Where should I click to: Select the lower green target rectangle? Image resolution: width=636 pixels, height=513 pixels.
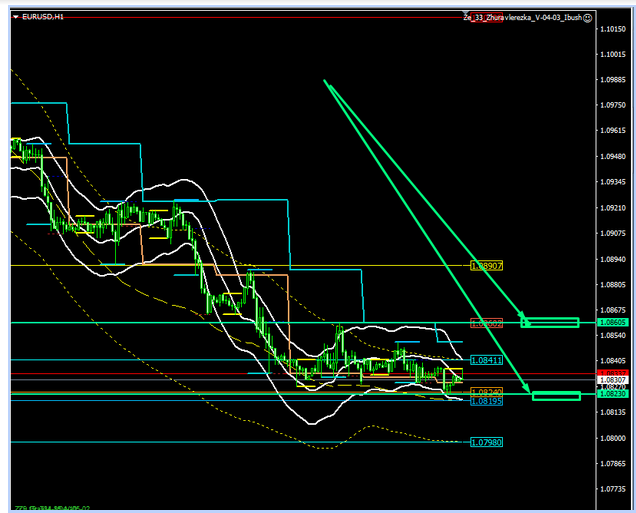556,396
